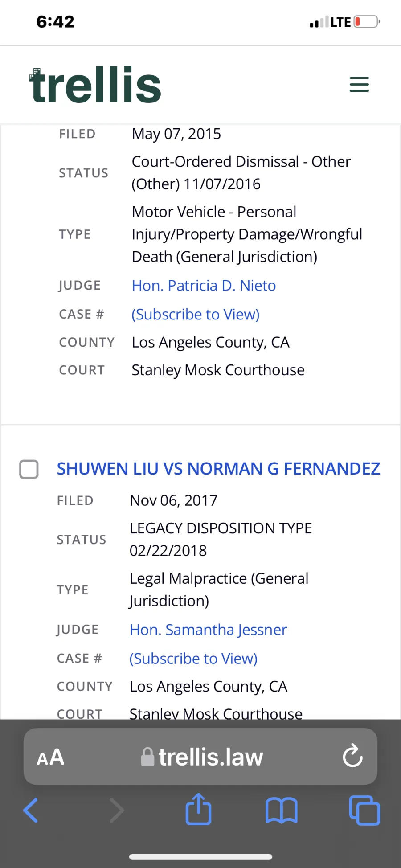Tap the forward navigation arrow
Screen dimensions: 401x868
tap(116, 810)
